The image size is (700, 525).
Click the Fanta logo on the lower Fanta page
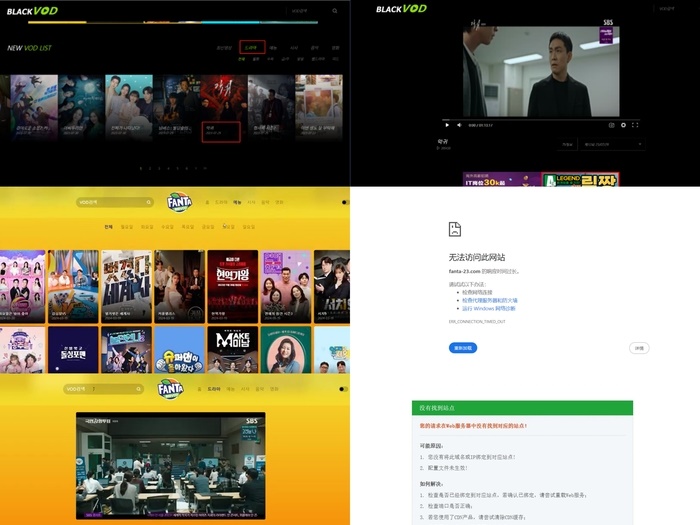click(x=170, y=389)
